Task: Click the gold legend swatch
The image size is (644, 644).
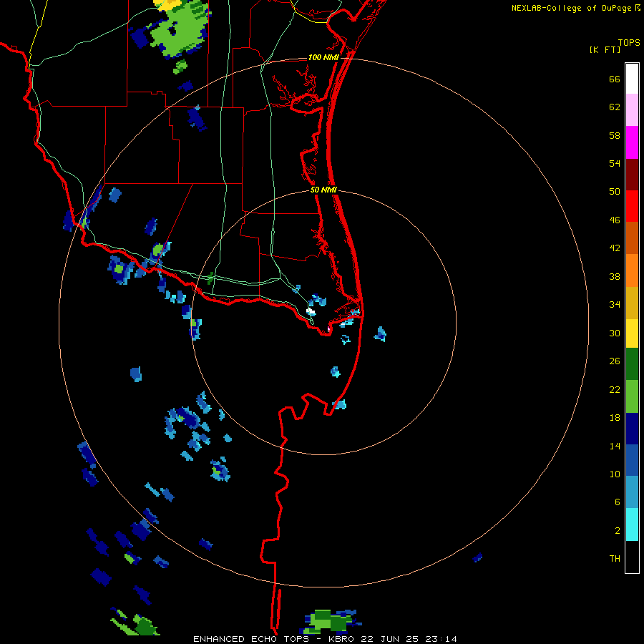Action: coord(632,303)
